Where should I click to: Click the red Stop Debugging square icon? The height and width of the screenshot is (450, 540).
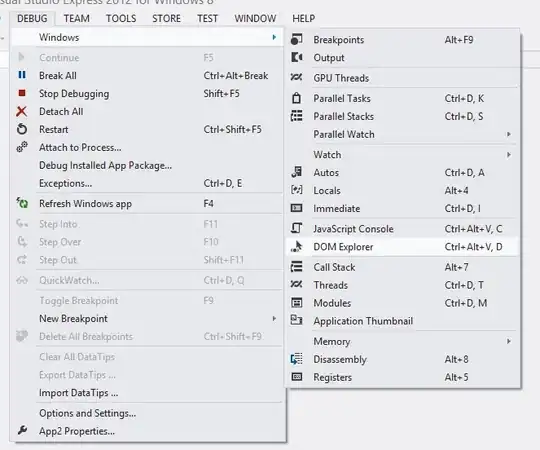click(22, 93)
